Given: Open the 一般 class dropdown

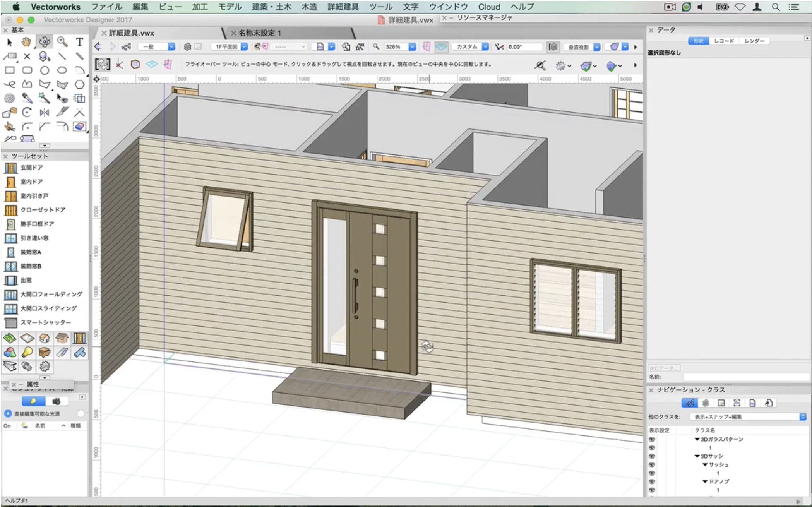Looking at the screenshot, I should [157, 47].
